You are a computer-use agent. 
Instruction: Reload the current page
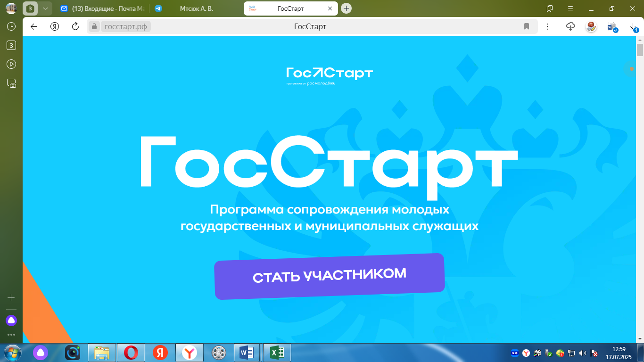[75, 26]
